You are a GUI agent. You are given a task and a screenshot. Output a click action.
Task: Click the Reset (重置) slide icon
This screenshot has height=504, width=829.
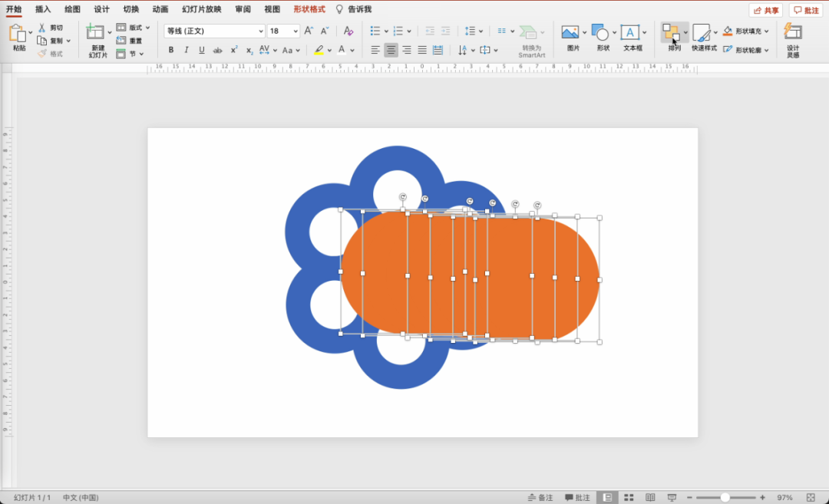121,41
